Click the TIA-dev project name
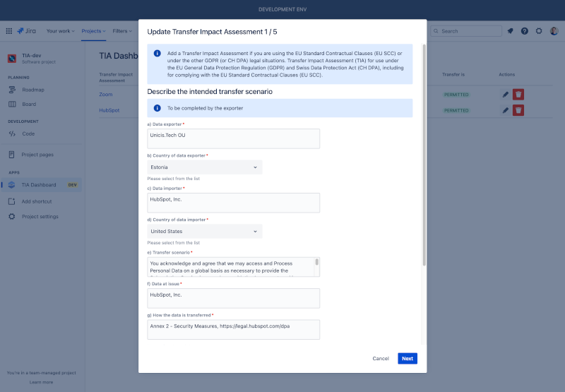The height and width of the screenshot is (392, 565). click(32, 56)
